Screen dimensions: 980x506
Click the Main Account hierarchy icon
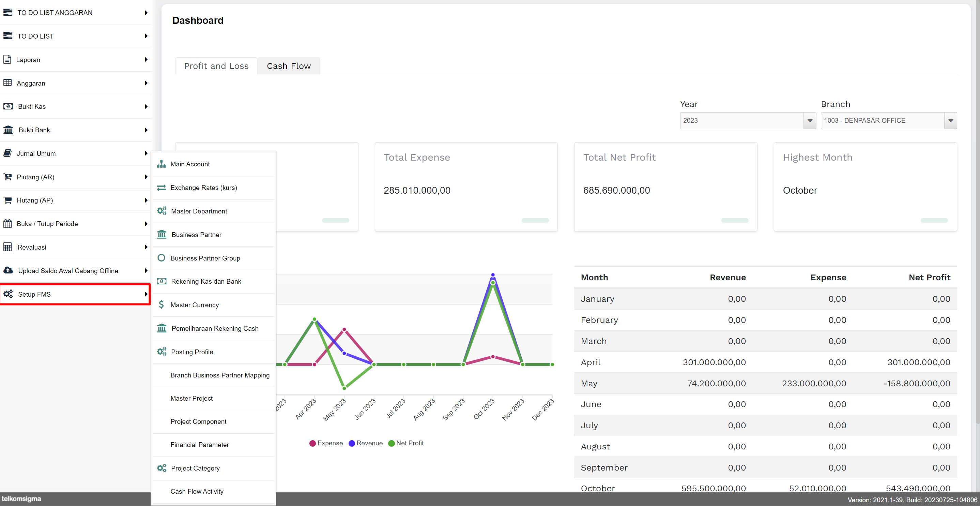coord(161,164)
